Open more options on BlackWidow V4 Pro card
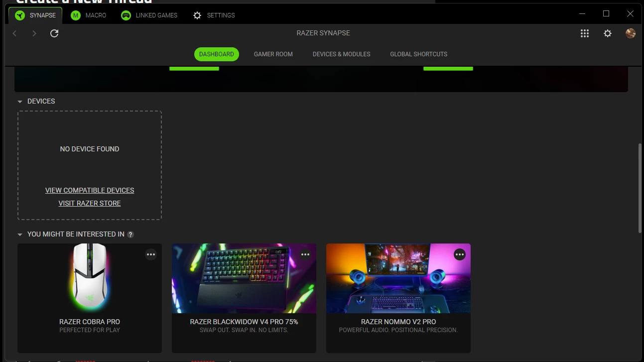 (305, 254)
